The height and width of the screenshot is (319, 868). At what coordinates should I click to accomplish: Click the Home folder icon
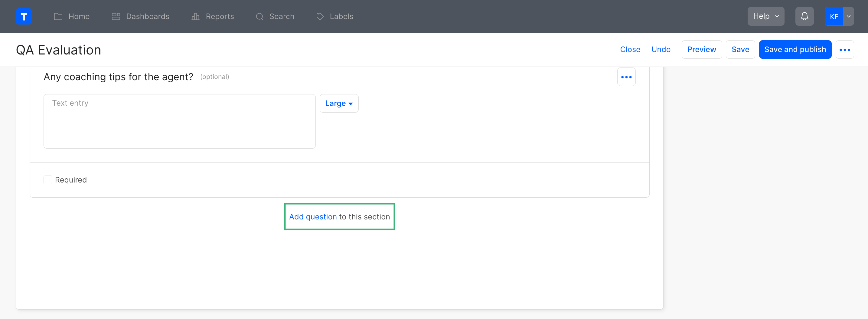58,16
